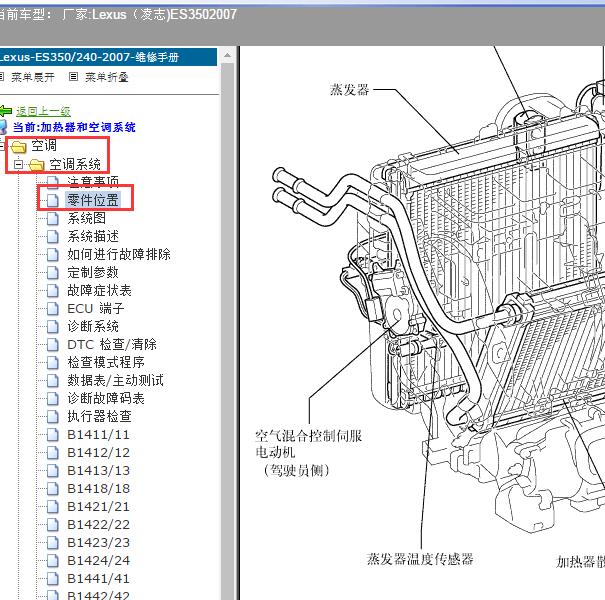Click the 蒸发器 label in diagram
This screenshot has height=600, width=605.
click(350, 90)
